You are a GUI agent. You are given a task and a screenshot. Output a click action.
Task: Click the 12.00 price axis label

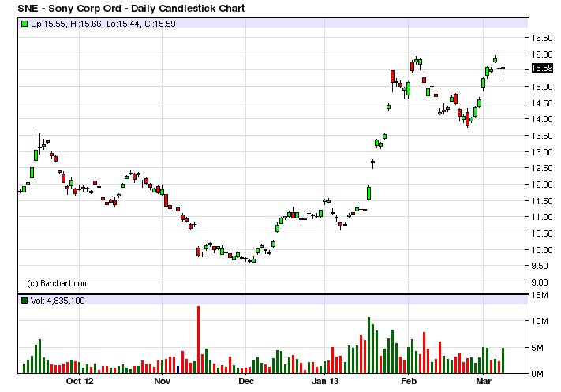pyautogui.click(x=542, y=185)
